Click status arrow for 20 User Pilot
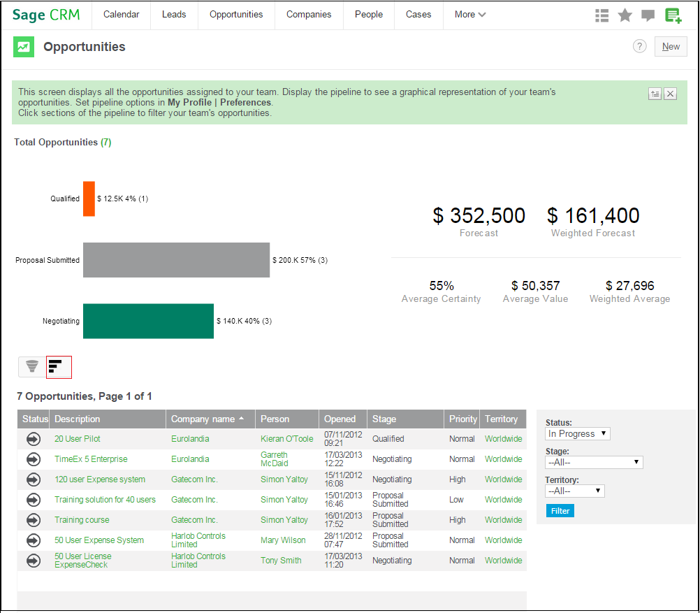 pyautogui.click(x=34, y=439)
